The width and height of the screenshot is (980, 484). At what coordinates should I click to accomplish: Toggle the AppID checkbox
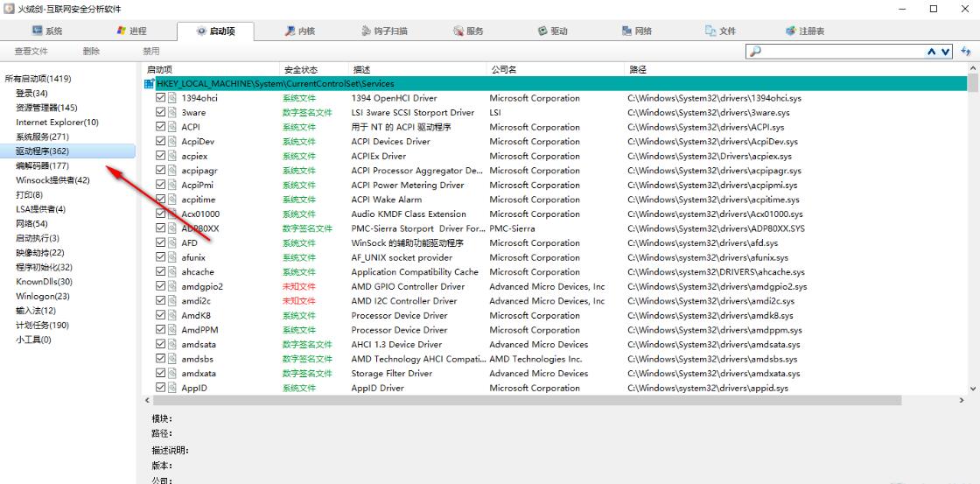[x=161, y=387]
